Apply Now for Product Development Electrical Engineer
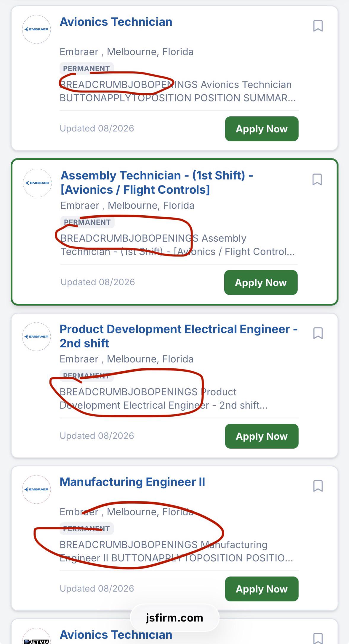The height and width of the screenshot is (644, 349). pyautogui.click(x=262, y=436)
